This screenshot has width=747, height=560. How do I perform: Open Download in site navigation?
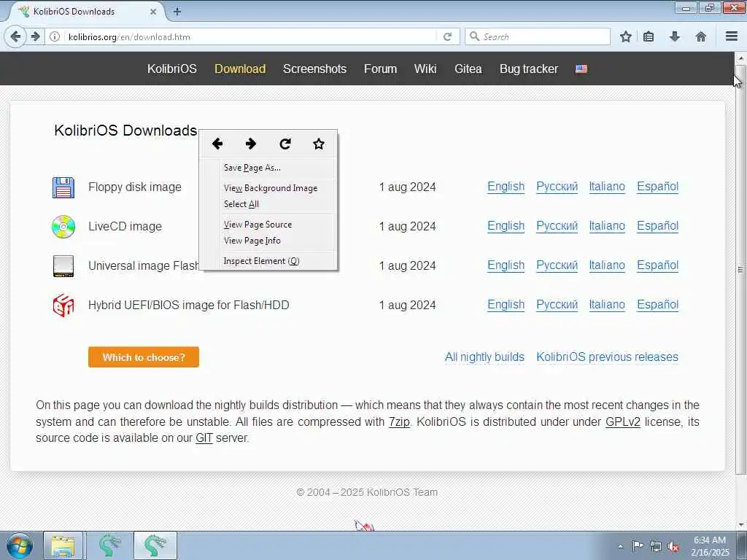pos(240,69)
